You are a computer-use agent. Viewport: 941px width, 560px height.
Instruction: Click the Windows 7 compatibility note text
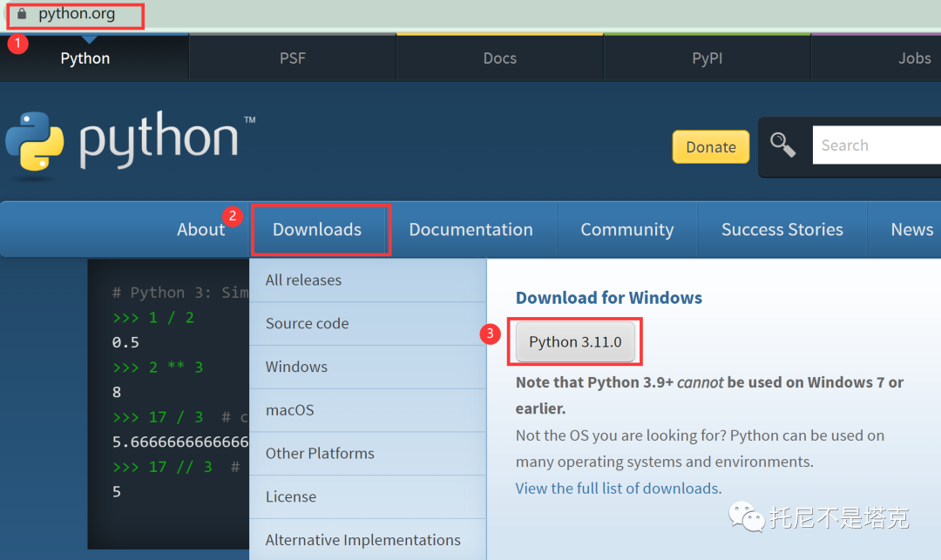click(709, 395)
